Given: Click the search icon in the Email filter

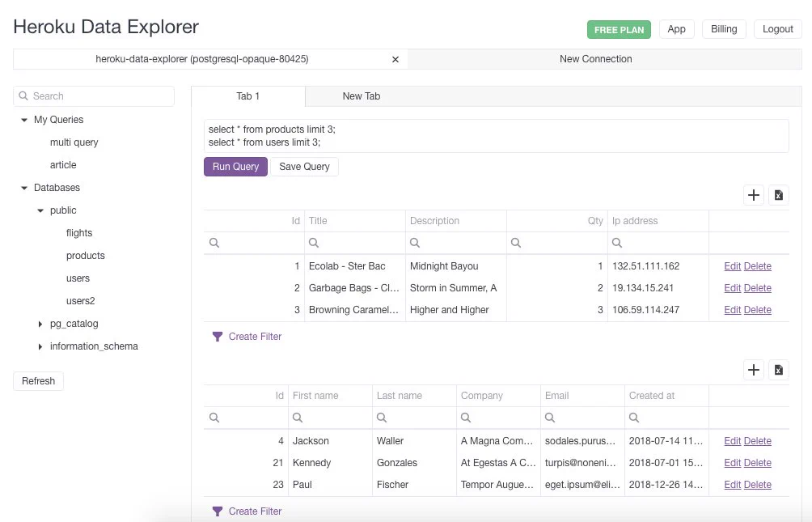Looking at the screenshot, I should point(550,418).
